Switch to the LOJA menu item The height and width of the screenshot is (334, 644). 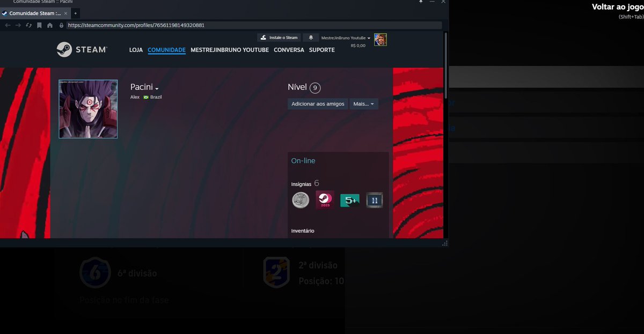tap(136, 49)
